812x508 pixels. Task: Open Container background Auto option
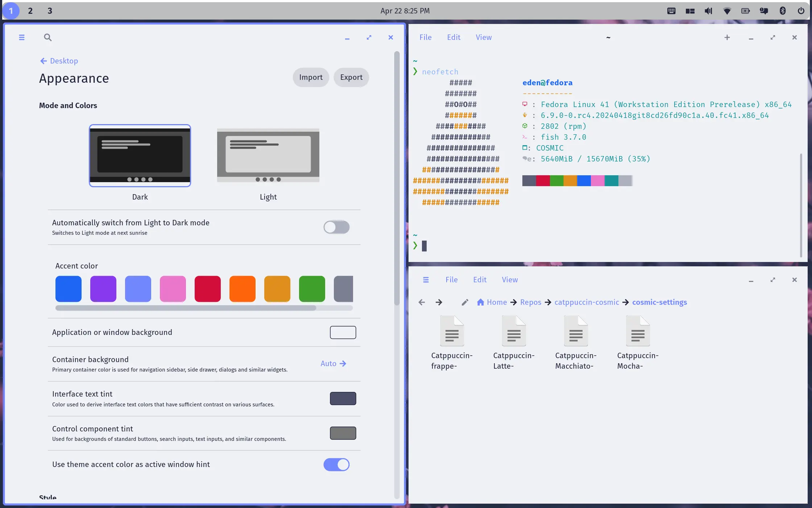click(x=333, y=364)
